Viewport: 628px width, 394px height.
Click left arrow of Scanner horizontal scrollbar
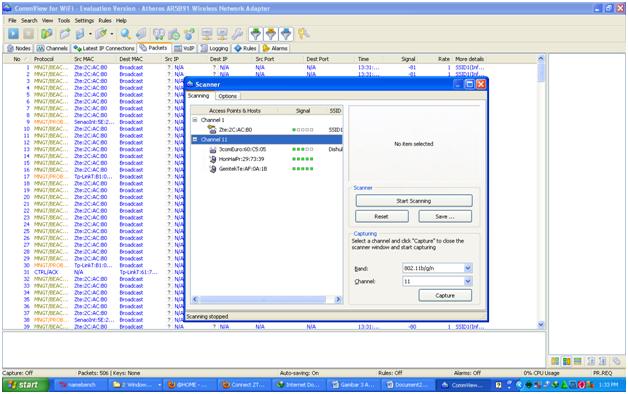tap(195, 299)
